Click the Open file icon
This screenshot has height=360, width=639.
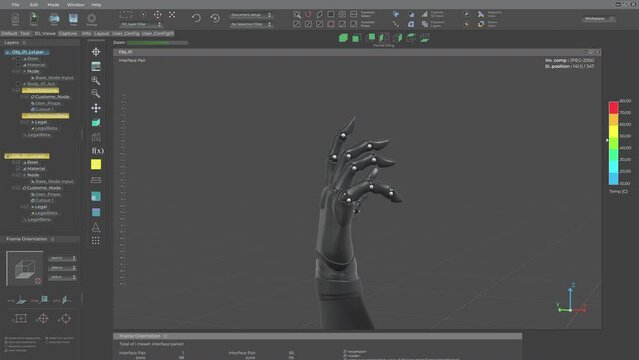[34, 18]
